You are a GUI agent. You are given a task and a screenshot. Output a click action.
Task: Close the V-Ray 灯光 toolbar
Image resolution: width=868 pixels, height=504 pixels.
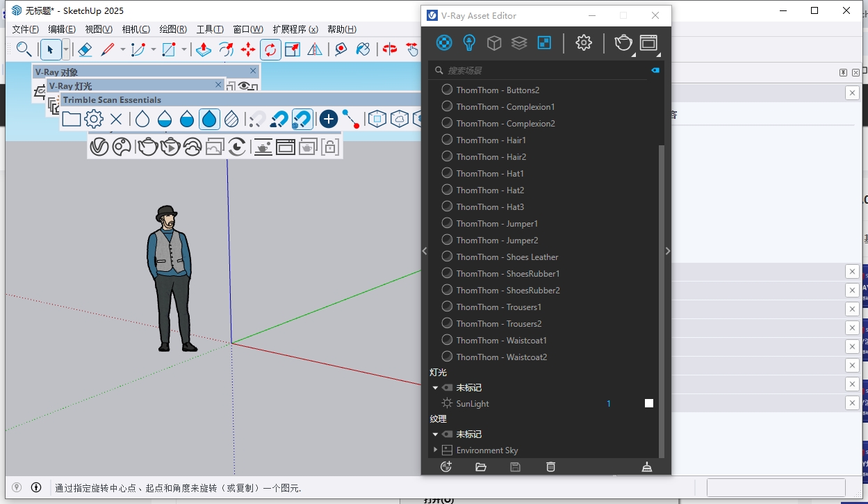pos(218,85)
